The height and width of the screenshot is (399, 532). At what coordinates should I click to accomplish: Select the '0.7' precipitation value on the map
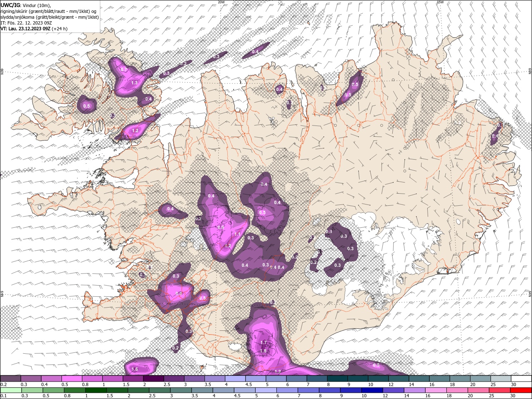point(124,70)
